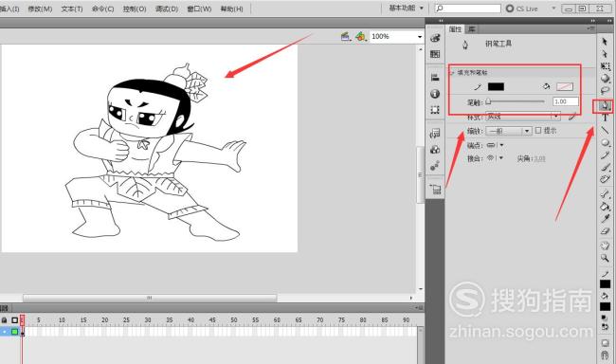
Task: Open the stage zoom 100% dropdown
Action: (420, 37)
